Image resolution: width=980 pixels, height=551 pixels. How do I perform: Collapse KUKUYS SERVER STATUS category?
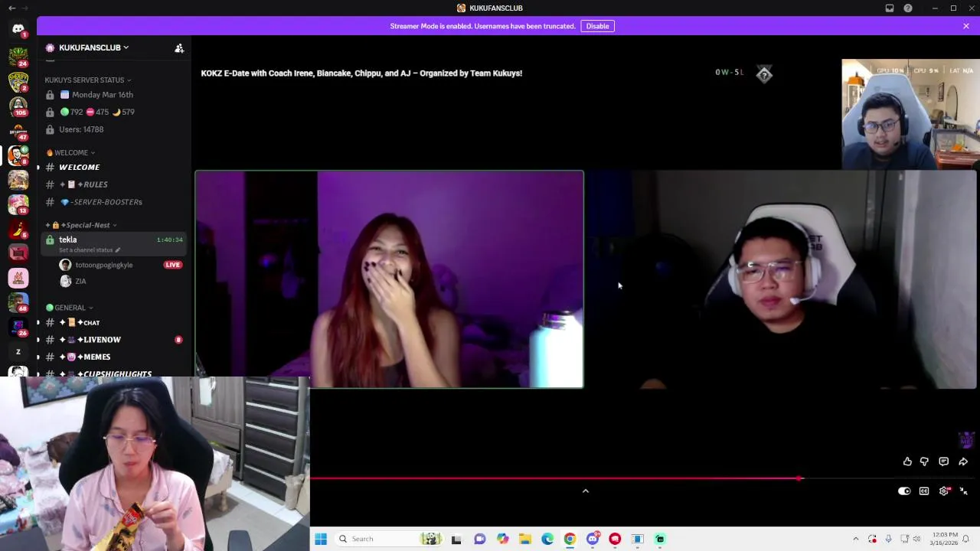(x=87, y=80)
